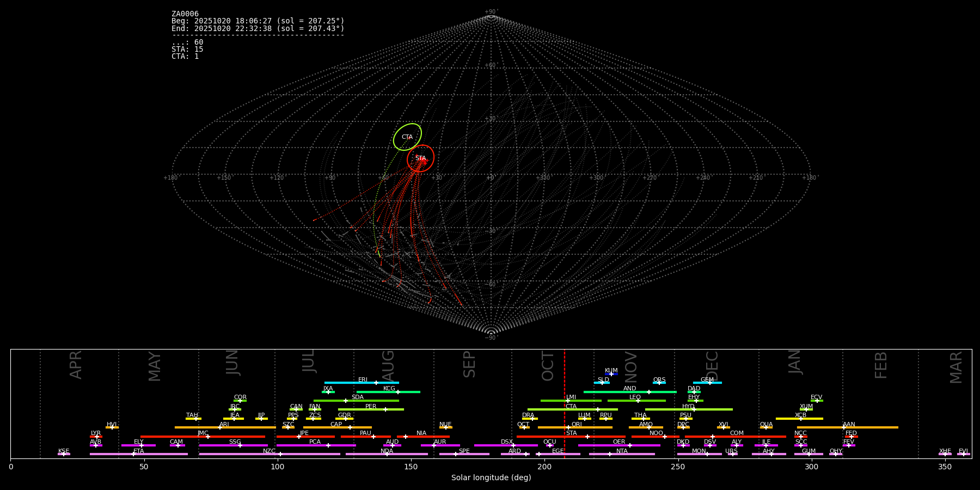Viewport: 980px width, 490px height.
Task: Click the NZC shower label
Action: [269, 451]
